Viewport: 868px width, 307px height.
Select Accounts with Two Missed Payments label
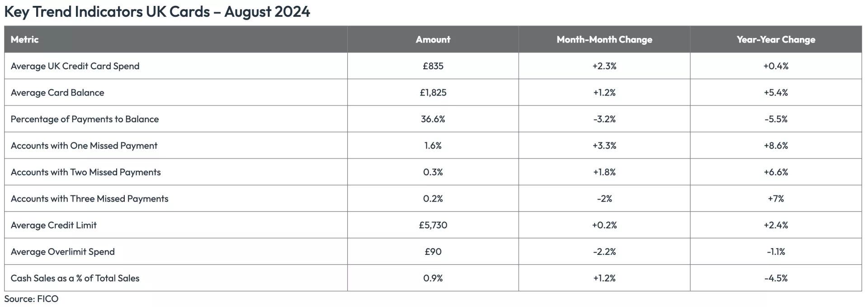point(85,172)
